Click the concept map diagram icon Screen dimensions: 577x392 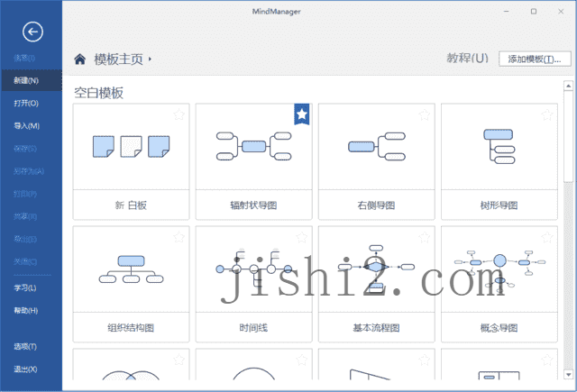pyautogui.click(x=499, y=269)
